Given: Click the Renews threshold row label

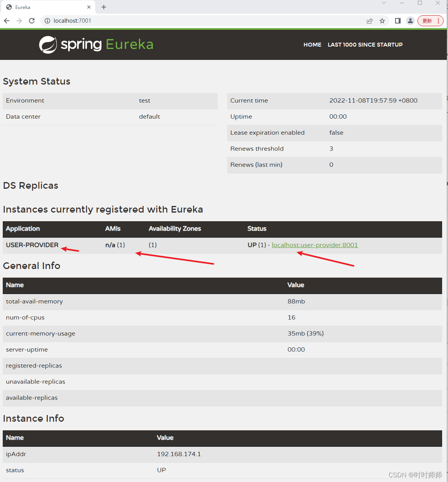Looking at the screenshot, I should tap(257, 149).
